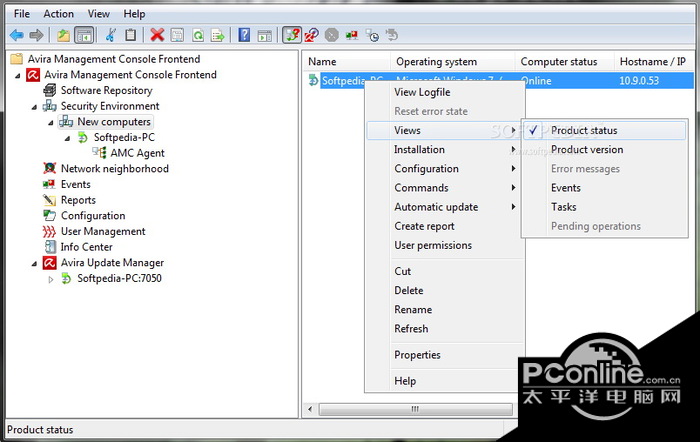This screenshot has width=700, height=442.
Task: Click the blue Help question mark icon
Action: (244, 35)
